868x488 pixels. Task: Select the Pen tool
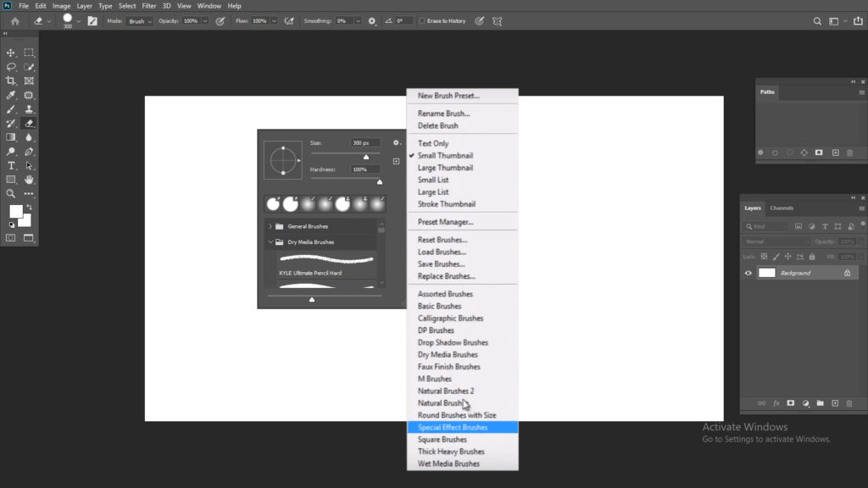29,152
